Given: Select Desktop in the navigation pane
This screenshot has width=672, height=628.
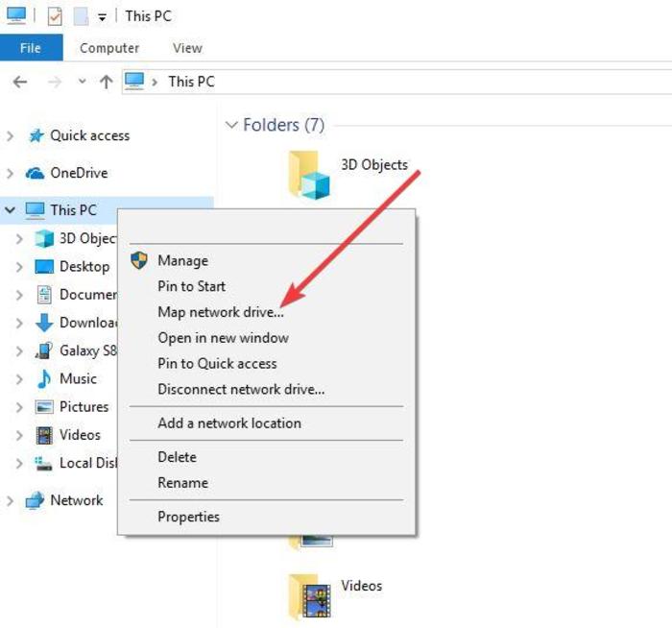Looking at the screenshot, I should [x=84, y=267].
